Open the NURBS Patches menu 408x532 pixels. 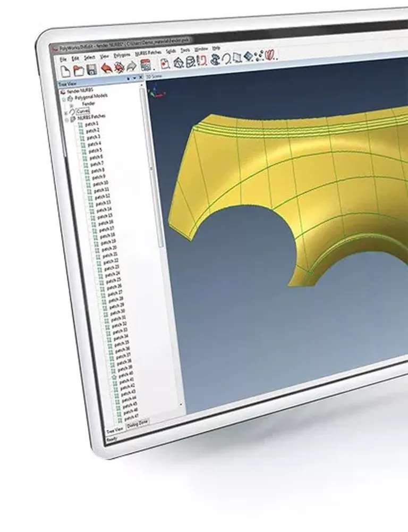click(x=148, y=53)
